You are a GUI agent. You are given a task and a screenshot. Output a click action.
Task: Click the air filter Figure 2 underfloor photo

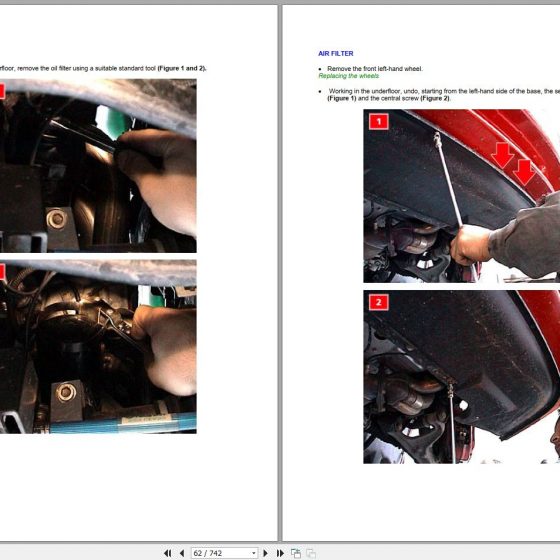click(x=461, y=377)
